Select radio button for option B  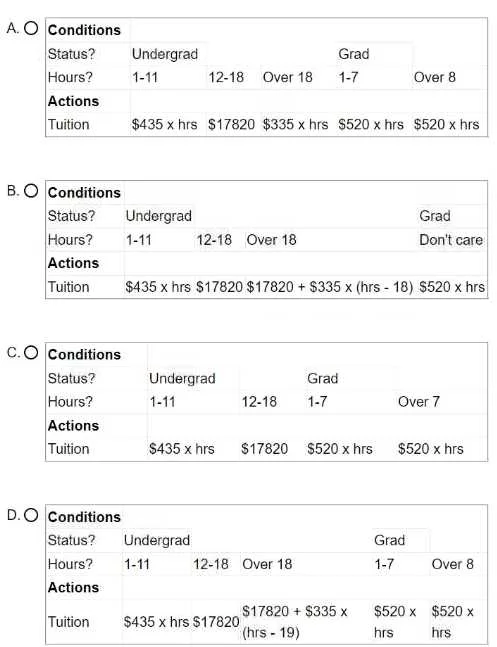click(x=31, y=191)
